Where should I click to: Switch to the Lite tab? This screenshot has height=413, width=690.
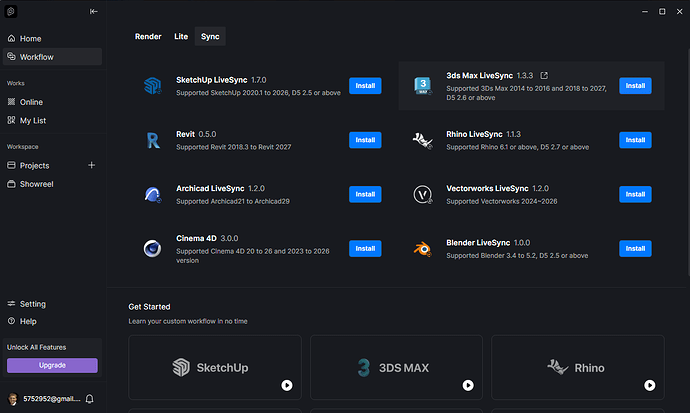point(181,37)
